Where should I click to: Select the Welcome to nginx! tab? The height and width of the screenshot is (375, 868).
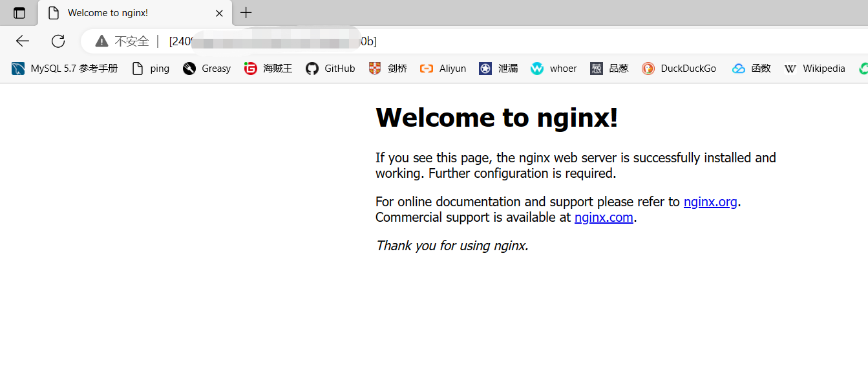tap(134, 13)
